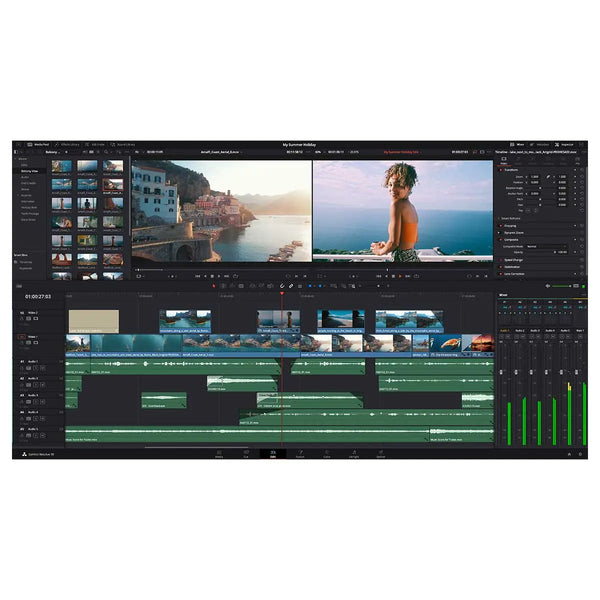The height and width of the screenshot is (600, 600).
Task: Switch to the Color page tab
Action: 327,454
